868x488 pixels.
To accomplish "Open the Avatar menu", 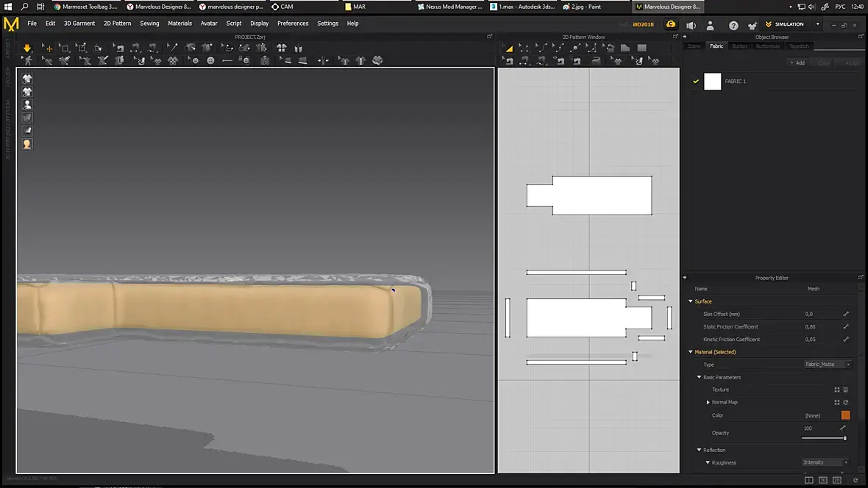I will 209,24.
